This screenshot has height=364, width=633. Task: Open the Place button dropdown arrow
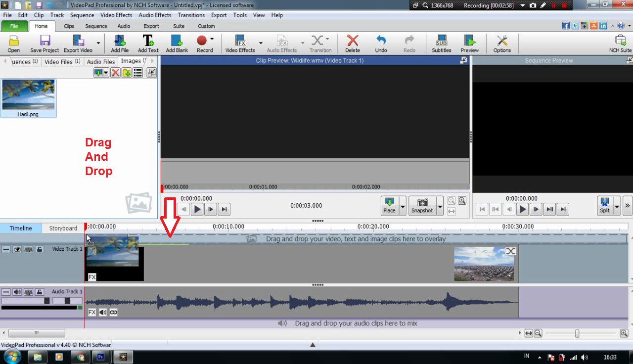[403, 205]
